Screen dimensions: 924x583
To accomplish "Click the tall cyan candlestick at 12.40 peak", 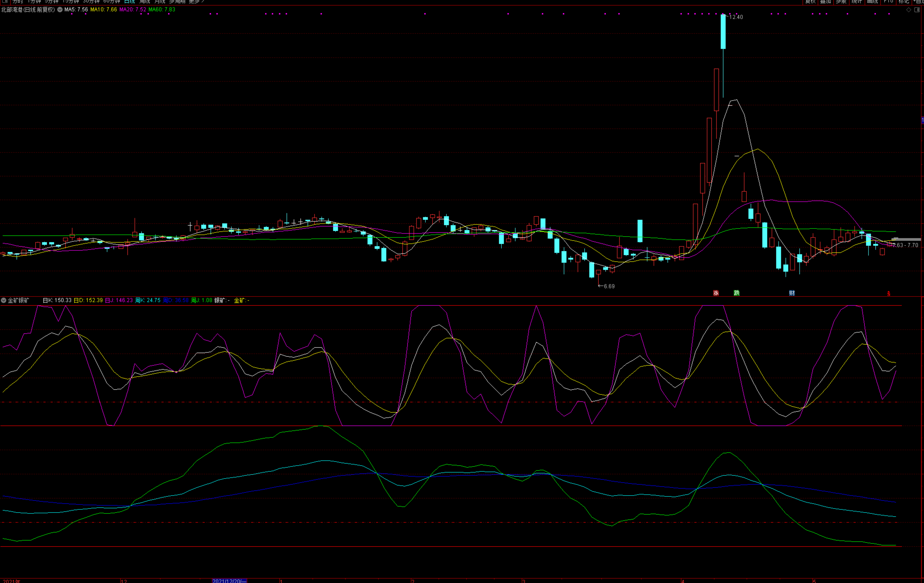I will pyautogui.click(x=723, y=32).
